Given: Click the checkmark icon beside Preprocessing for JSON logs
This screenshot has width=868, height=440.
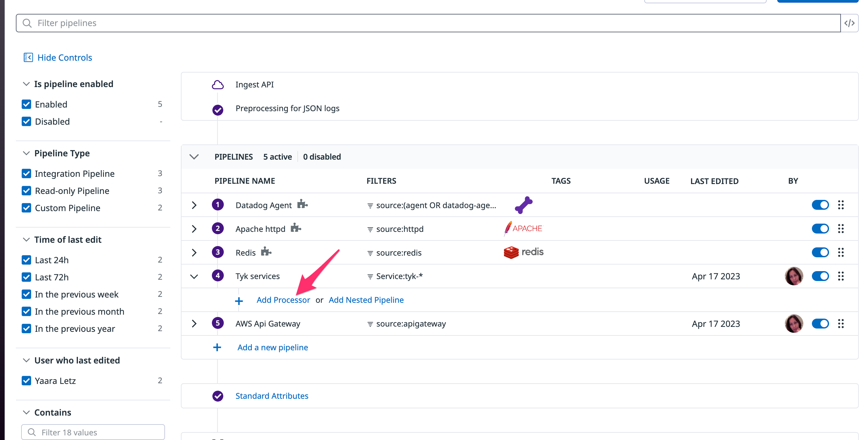Looking at the screenshot, I should coord(218,110).
